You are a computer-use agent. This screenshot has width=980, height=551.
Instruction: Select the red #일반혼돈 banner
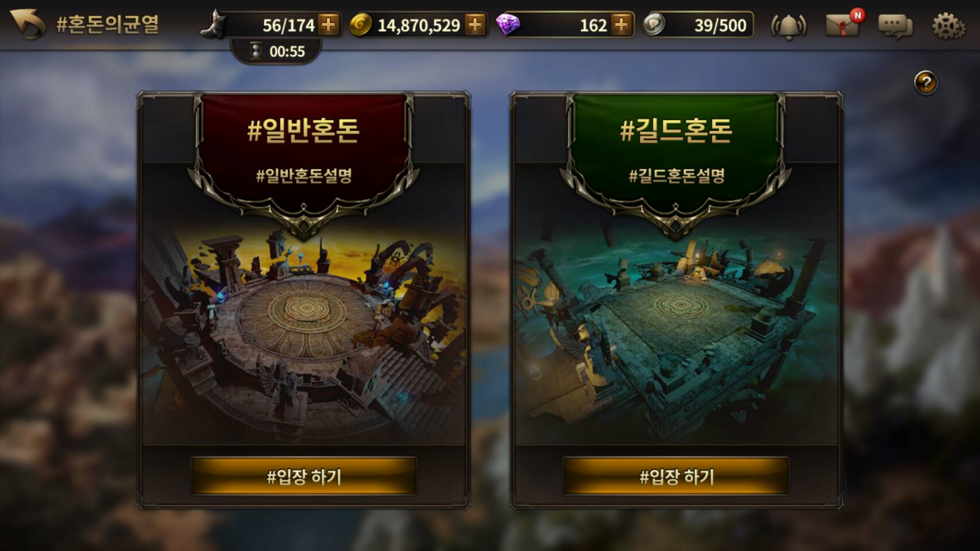(x=303, y=152)
